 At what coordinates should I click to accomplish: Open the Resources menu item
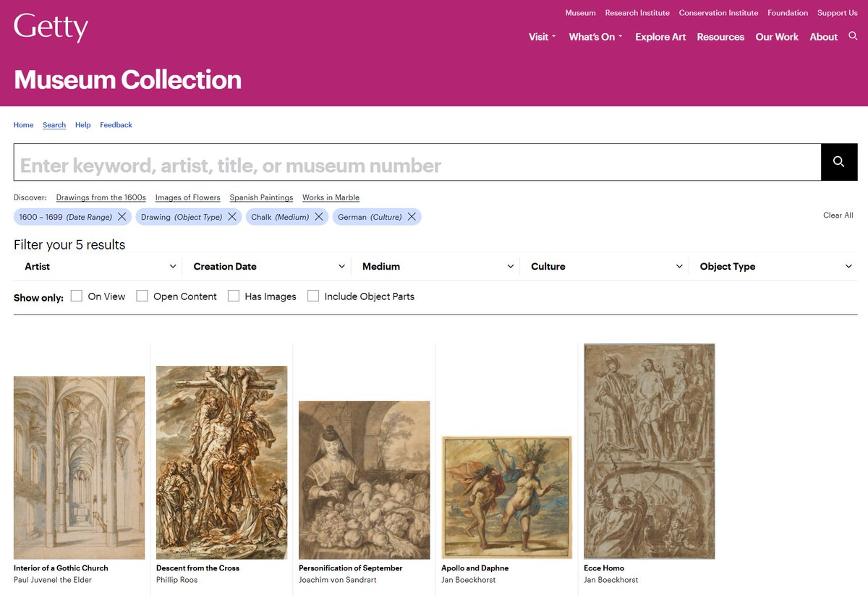(720, 37)
